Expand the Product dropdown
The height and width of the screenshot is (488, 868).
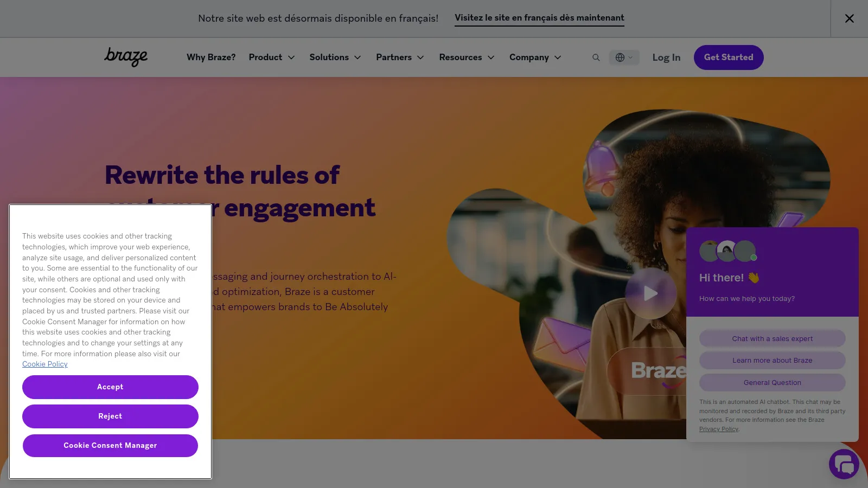point(271,57)
